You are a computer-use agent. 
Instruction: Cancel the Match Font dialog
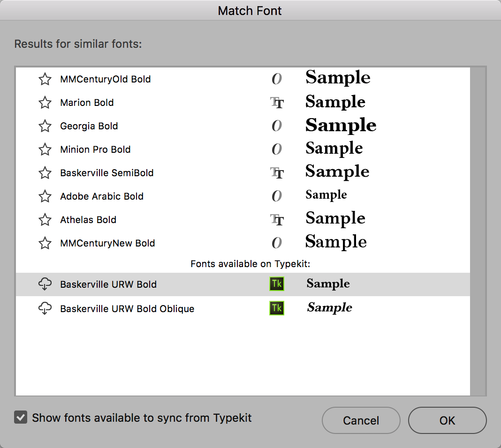361,420
